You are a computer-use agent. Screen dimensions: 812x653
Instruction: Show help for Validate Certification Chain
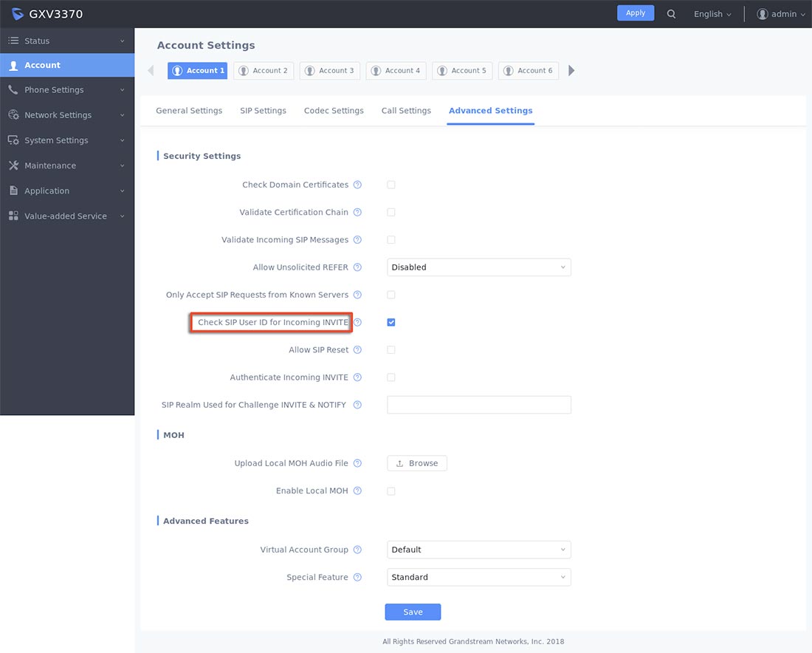pyautogui.click(x=357, y=212)
